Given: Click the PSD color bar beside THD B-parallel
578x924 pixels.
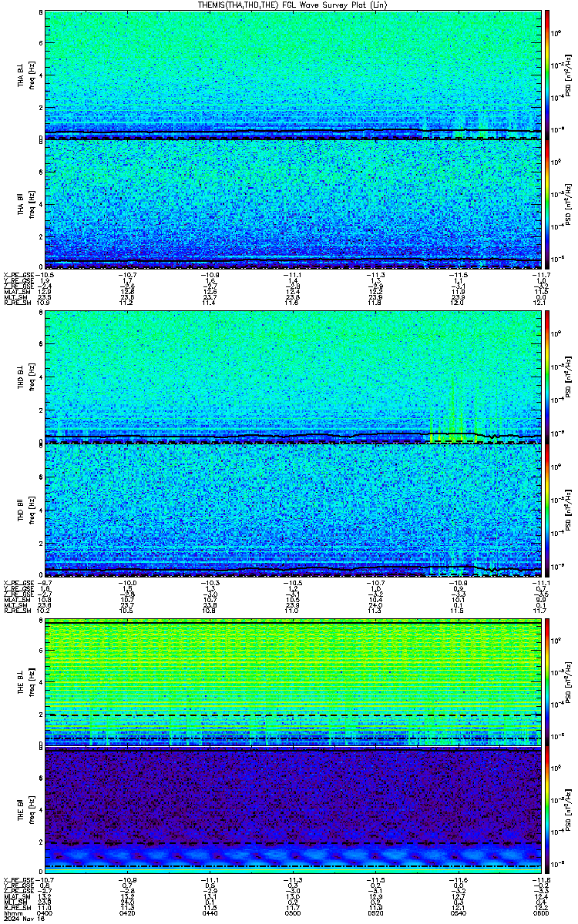Looking at the screenshot, I should coord(548,509).
